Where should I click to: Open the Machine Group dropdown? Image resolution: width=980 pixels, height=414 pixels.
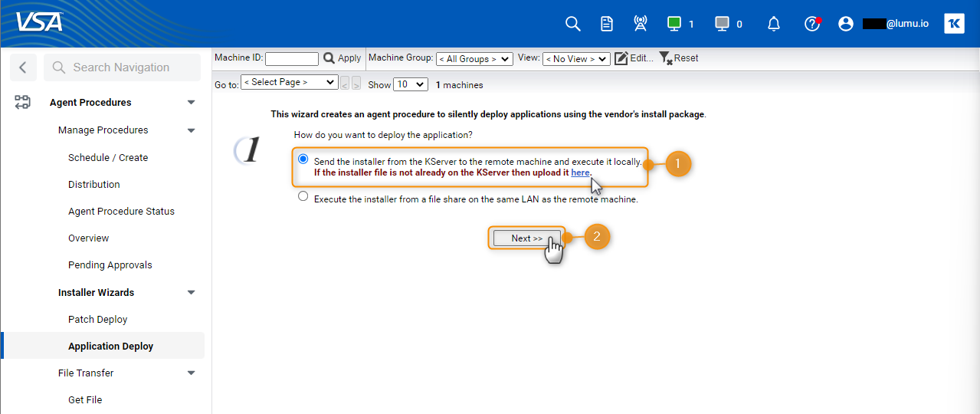(474, 59)
